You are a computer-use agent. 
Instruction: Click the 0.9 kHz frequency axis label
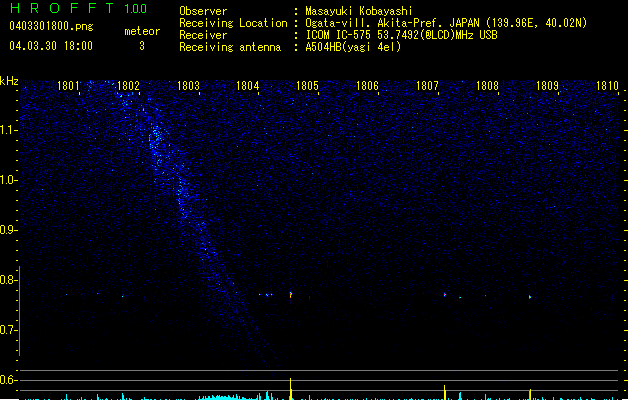point(9,230)
